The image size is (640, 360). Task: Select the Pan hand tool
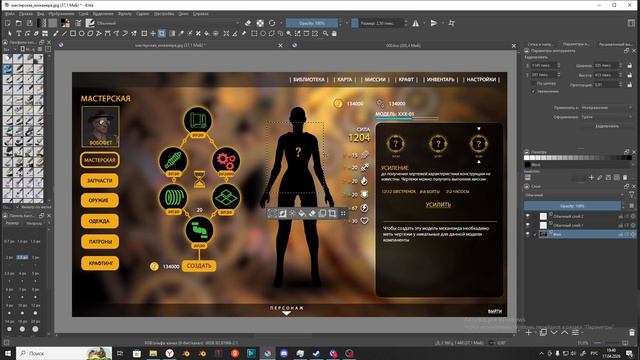334,33
